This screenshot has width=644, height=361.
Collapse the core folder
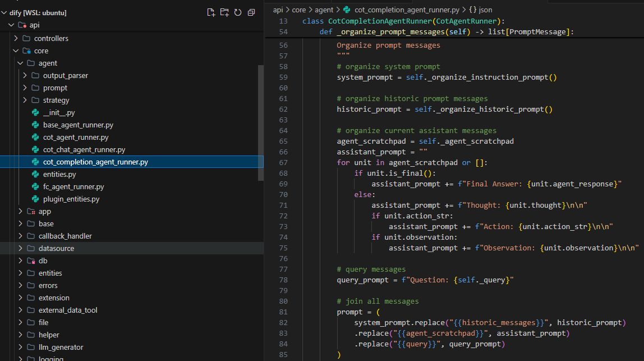(16, 51)
